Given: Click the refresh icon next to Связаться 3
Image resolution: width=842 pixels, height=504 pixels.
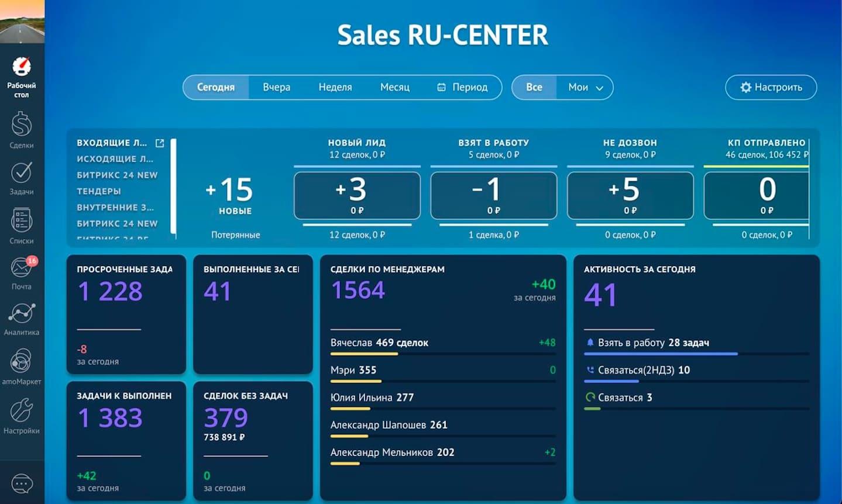Looking at the screenshot, I should pos(590,398).
